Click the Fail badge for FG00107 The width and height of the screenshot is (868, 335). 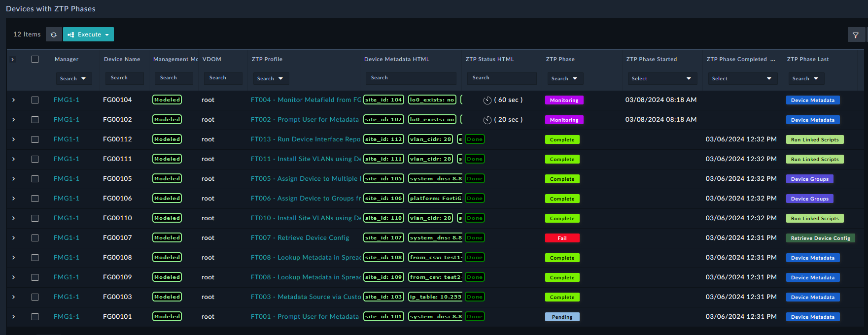tap(562, 238)
